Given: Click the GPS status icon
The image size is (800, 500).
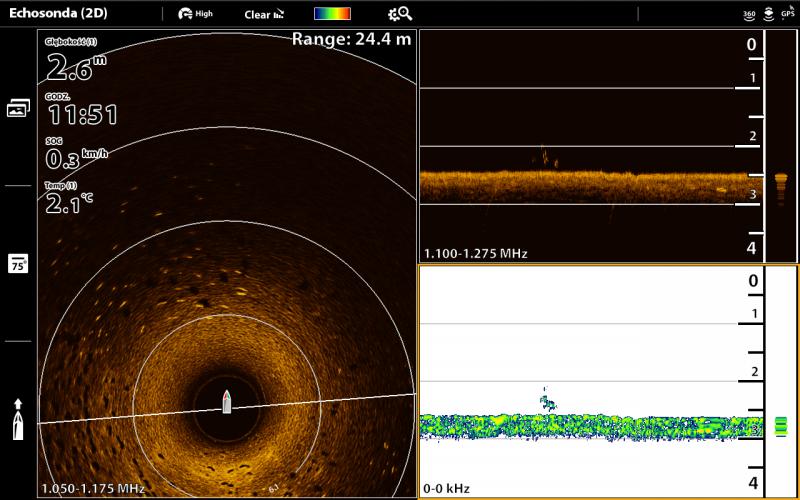Looking at the screenshot, I should click(788, 14).
